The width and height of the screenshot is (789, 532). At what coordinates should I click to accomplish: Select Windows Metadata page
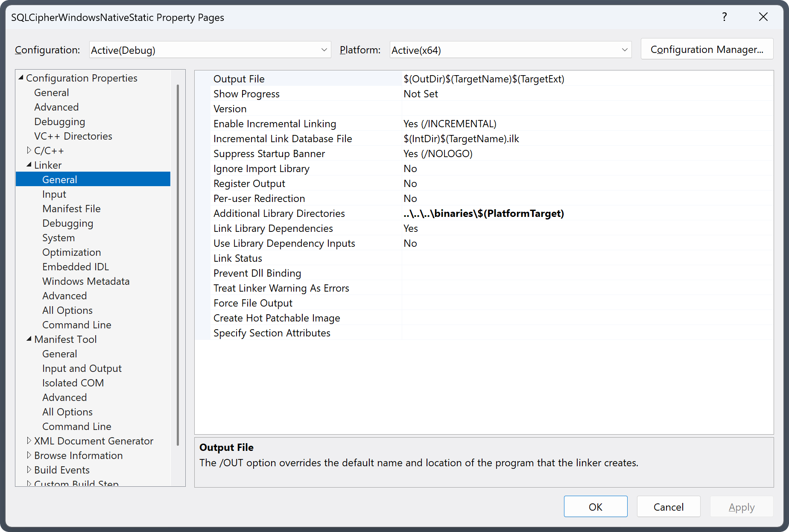[86, 281]
